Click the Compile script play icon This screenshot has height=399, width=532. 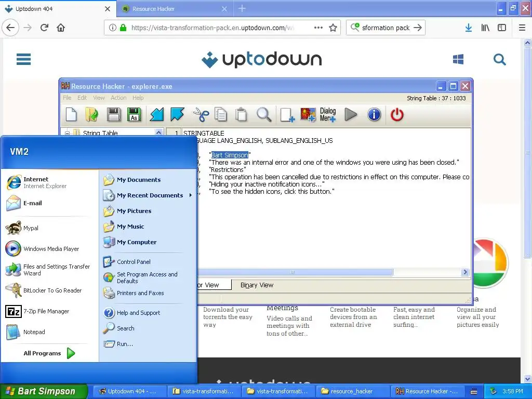tap(351, 115)
